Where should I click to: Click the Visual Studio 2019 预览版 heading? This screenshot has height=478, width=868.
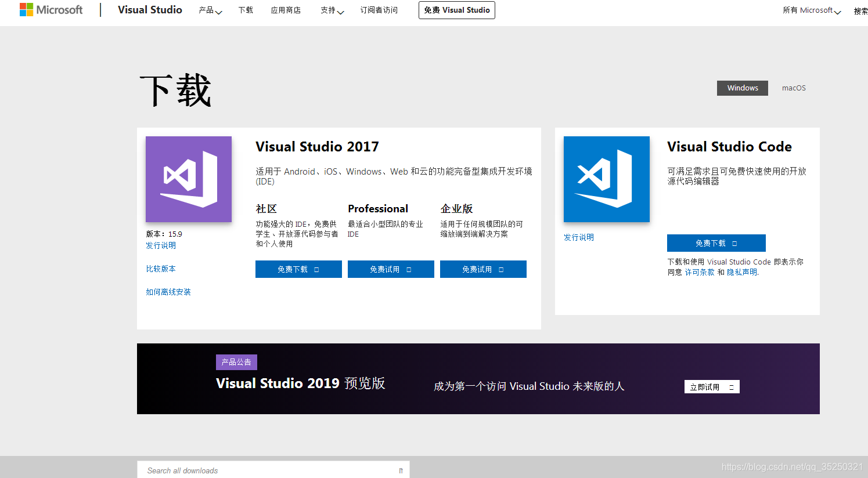[x=301, y=383]
